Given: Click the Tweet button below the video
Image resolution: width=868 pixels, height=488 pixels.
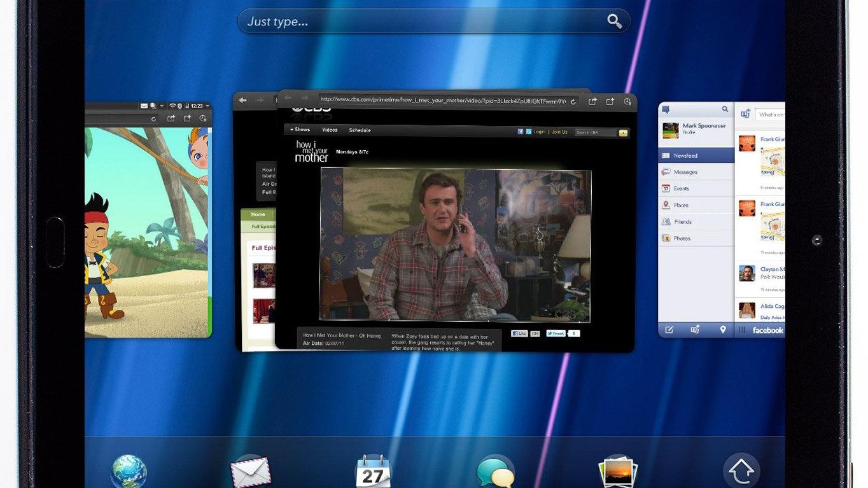Looking at the screenshot, I should pyautogui.click(x=555, y=333).
